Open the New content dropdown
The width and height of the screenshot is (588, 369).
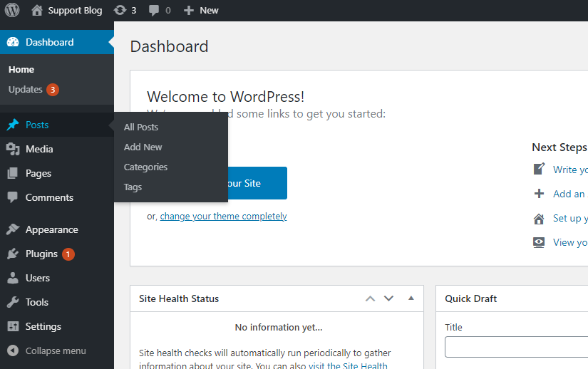201,10
